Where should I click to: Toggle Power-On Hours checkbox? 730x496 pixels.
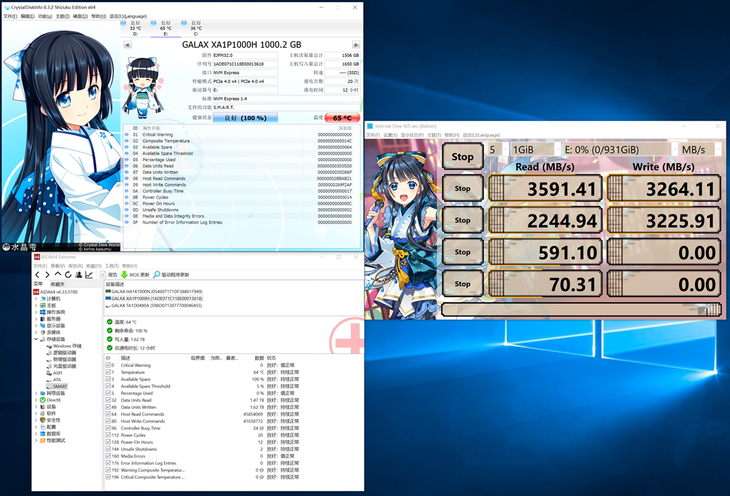108,442
